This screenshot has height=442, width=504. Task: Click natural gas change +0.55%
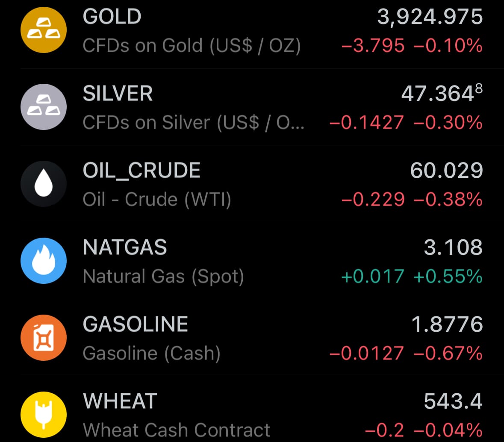coord(448,277)
